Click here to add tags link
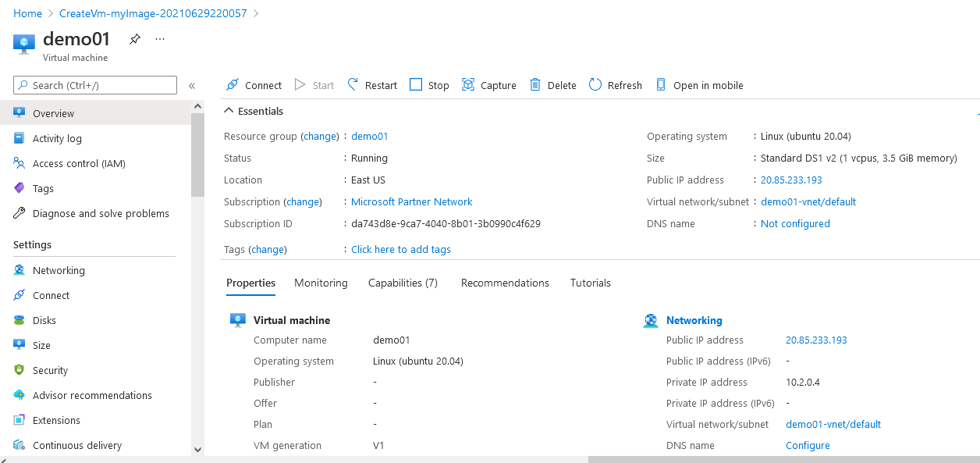Screen dimensions: 980x463 tap(400, 249)
